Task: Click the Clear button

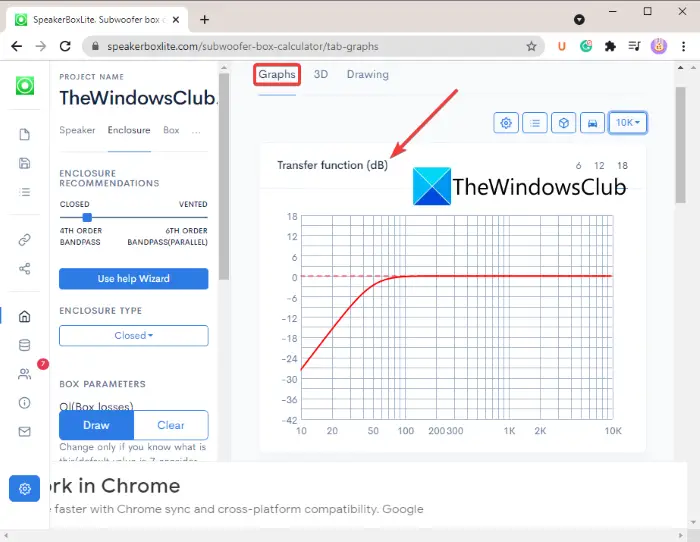Action: 171,425
